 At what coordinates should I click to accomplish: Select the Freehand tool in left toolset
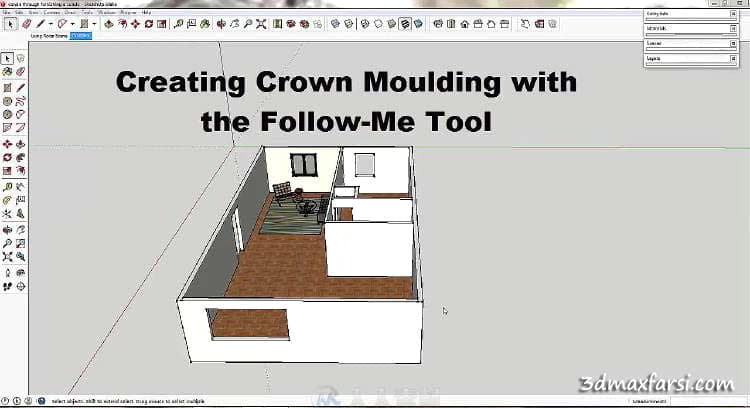tap(21, 101)
